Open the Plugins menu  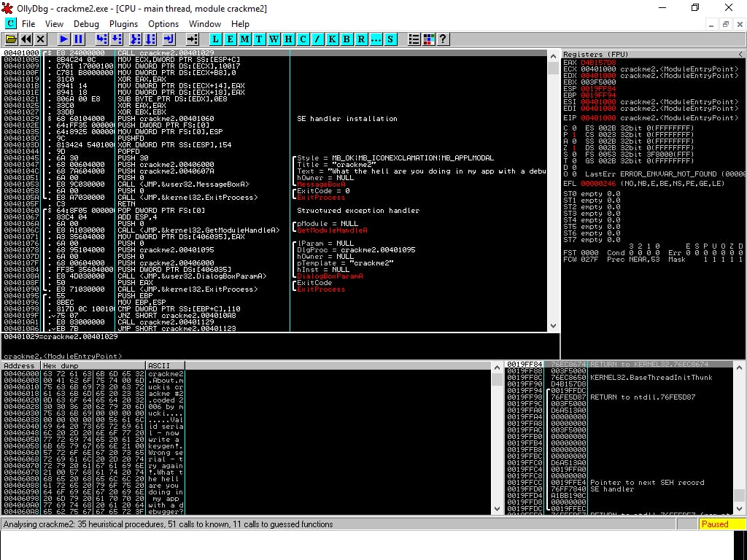coord(123,24)
